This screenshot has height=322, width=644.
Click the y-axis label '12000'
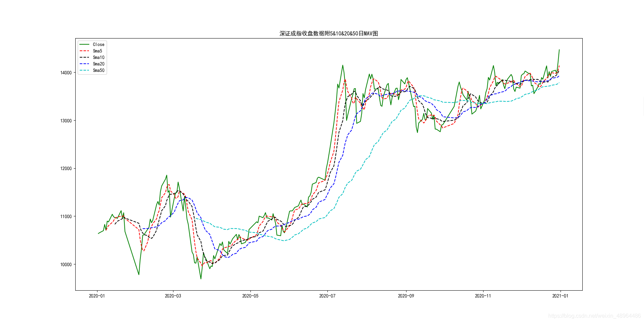click(66, 169)
